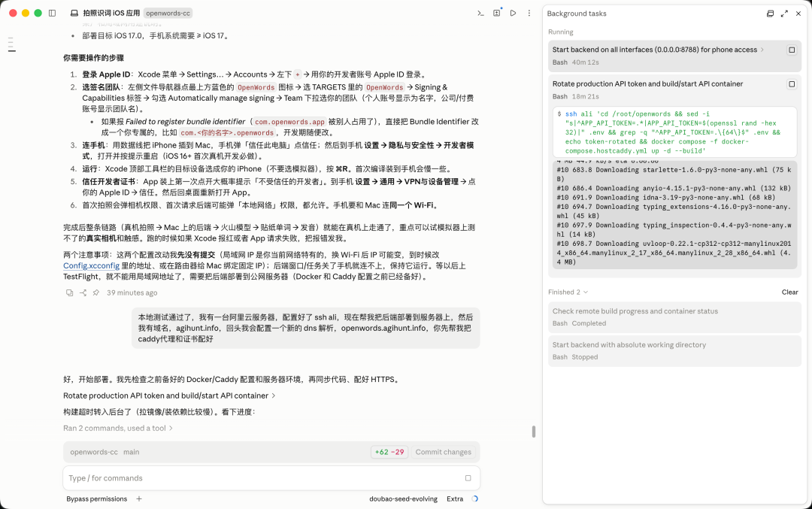Collapse the 'Finished 2' section
Viewport: 812px width, 509px height.
pos(568,292)
